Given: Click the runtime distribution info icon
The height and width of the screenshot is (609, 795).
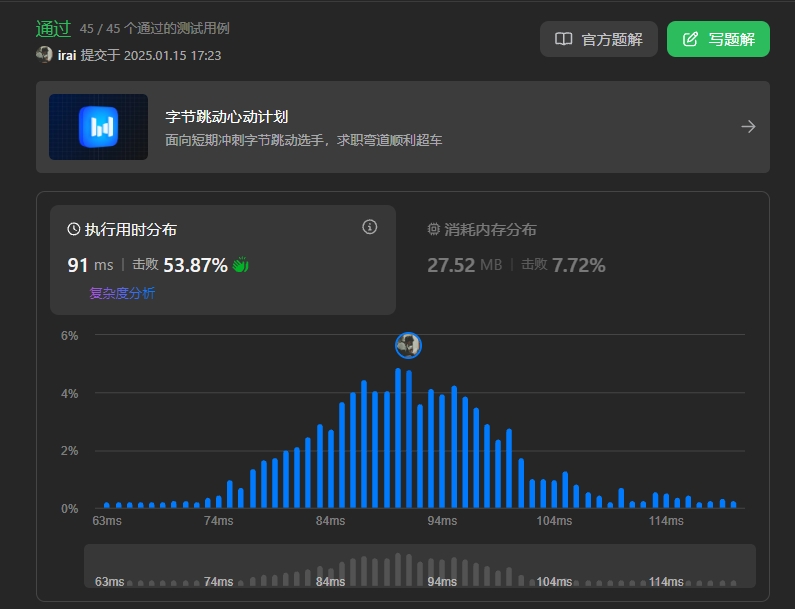Looking at the screenshot, I should (370, 227).
